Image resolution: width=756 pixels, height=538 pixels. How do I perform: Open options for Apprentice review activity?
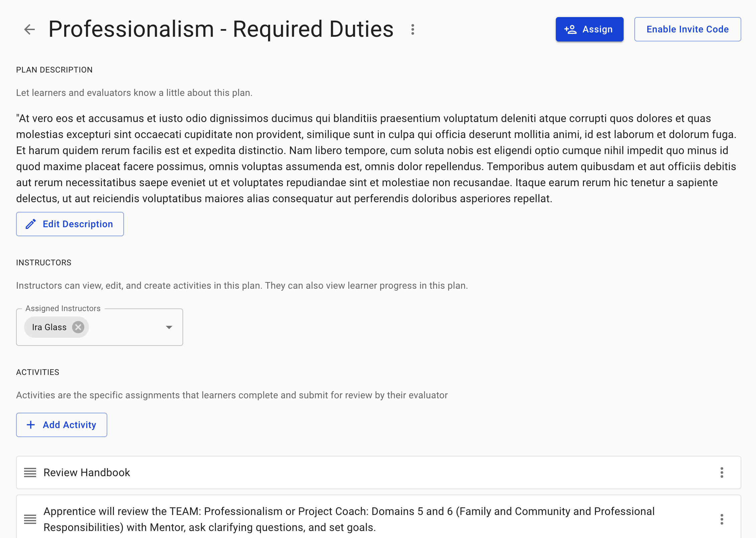722,519
